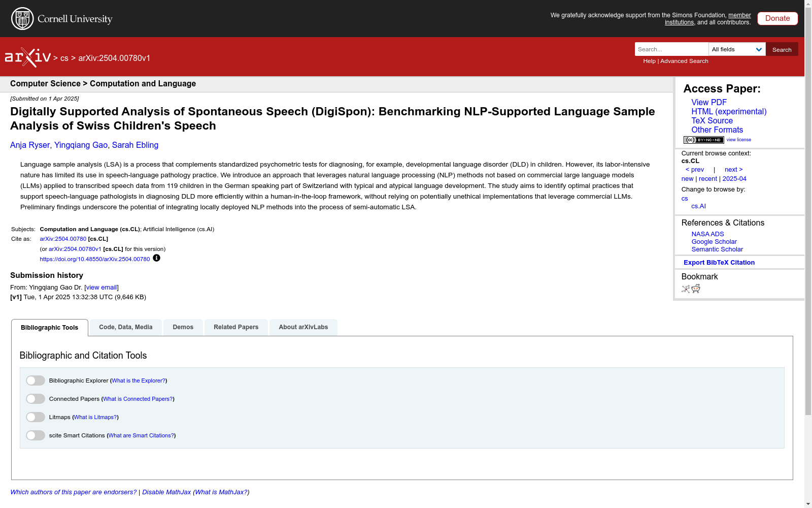This screenshot has height=508, width=812.
Task: Click the red Search button
Action: [782, 49]
